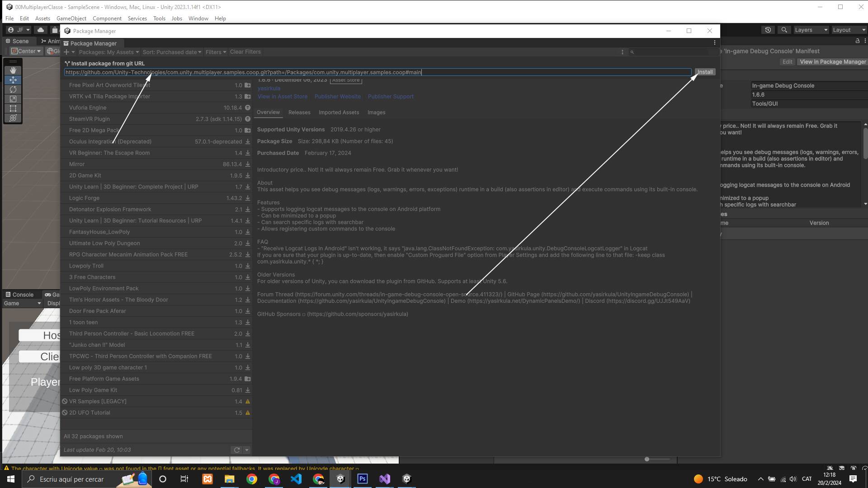Expand the Packages: My Assets dropdown

click(108, 52)
